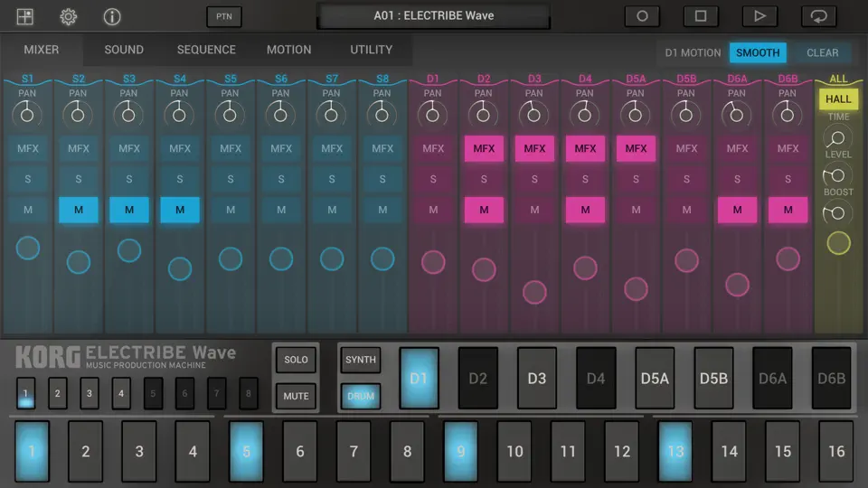Switch to the SEQUENCE tab

(x=206, y=50)
